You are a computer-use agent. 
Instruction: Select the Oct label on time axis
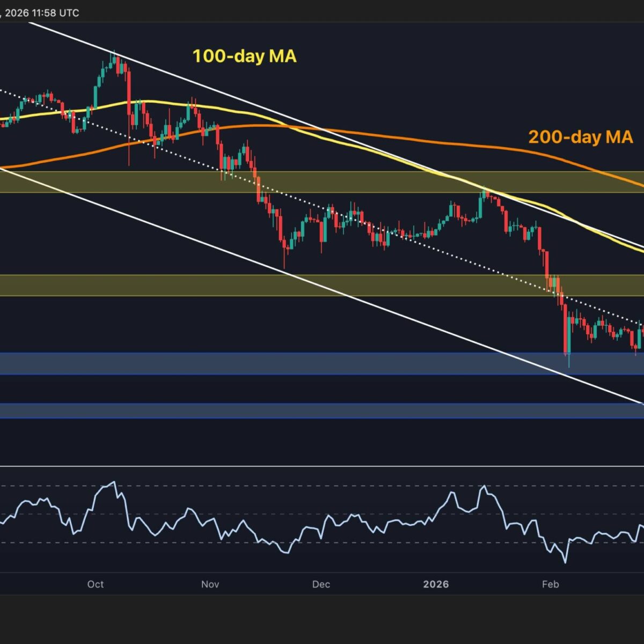[96, 584]
